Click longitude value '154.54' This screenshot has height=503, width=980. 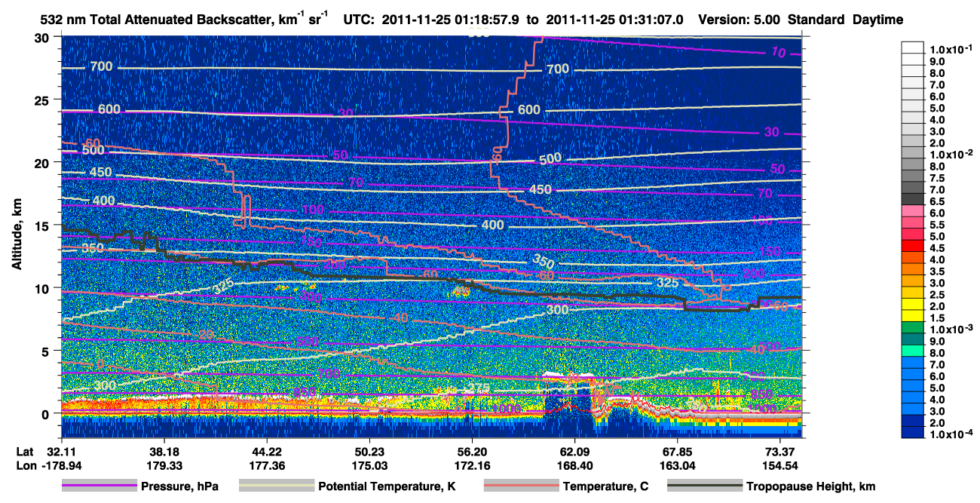[x=779, y=465]
